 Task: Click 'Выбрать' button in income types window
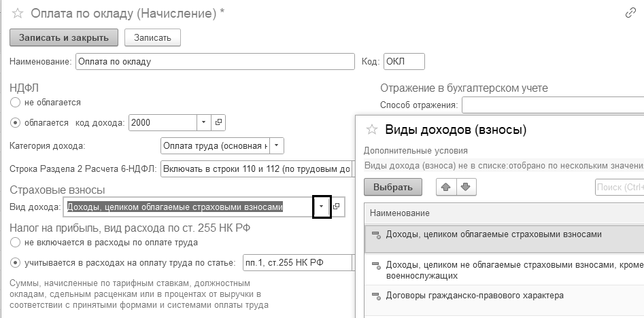pos(392,187)
